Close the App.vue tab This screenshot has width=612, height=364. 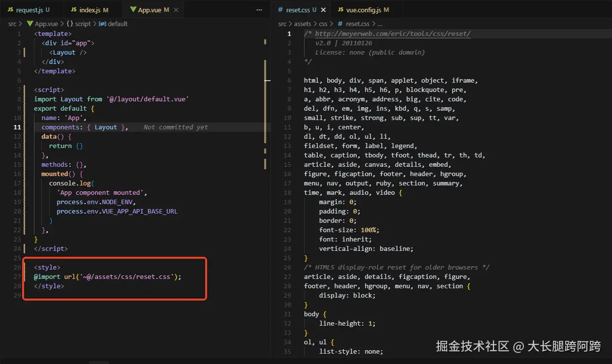tap(177, 10)
